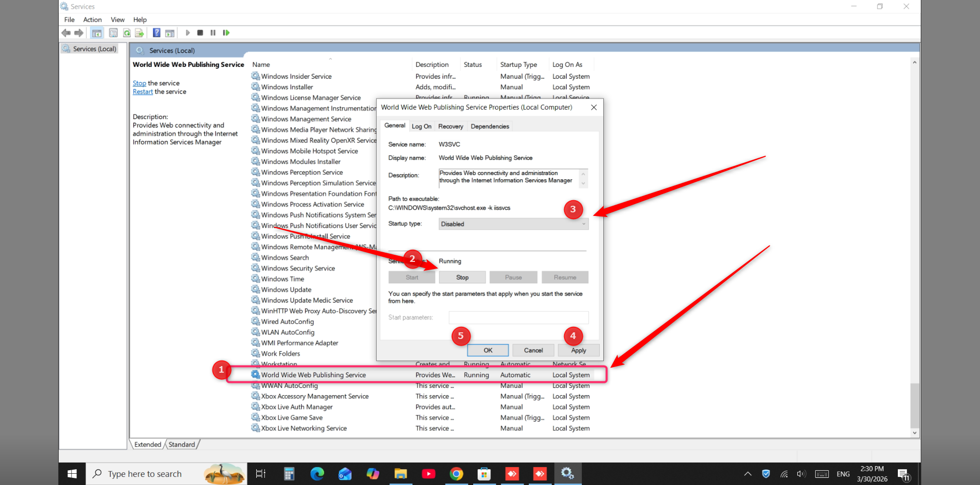Click the Refresh toolbar icon

click(x=127, y=33)
